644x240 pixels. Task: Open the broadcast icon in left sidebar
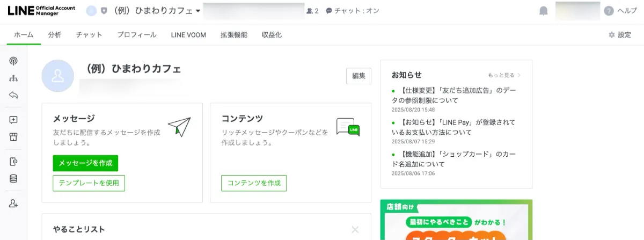(14, 61)
